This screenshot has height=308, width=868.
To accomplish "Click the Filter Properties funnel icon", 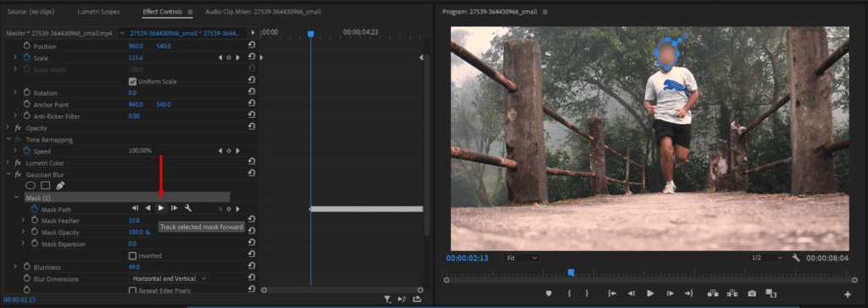I will point(387,300).
